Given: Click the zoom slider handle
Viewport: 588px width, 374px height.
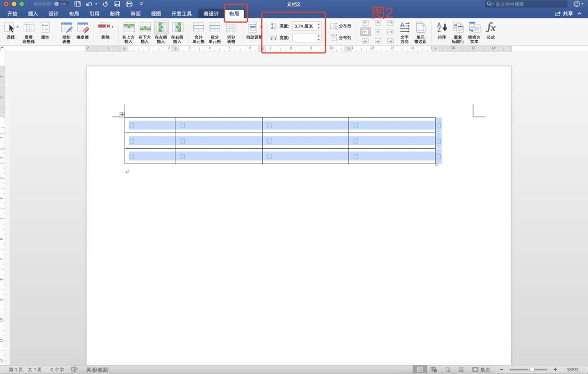Looking at the screenshot, I should coord(532,370).
